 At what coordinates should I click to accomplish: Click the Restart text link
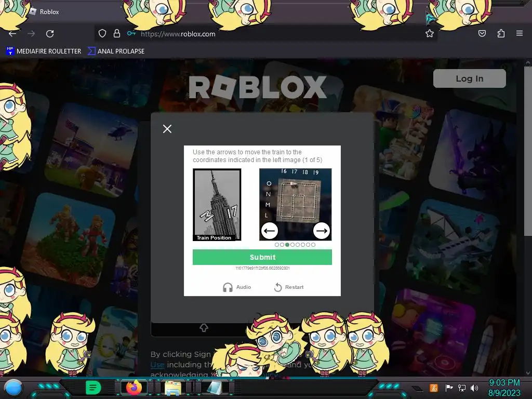point(294,287)
